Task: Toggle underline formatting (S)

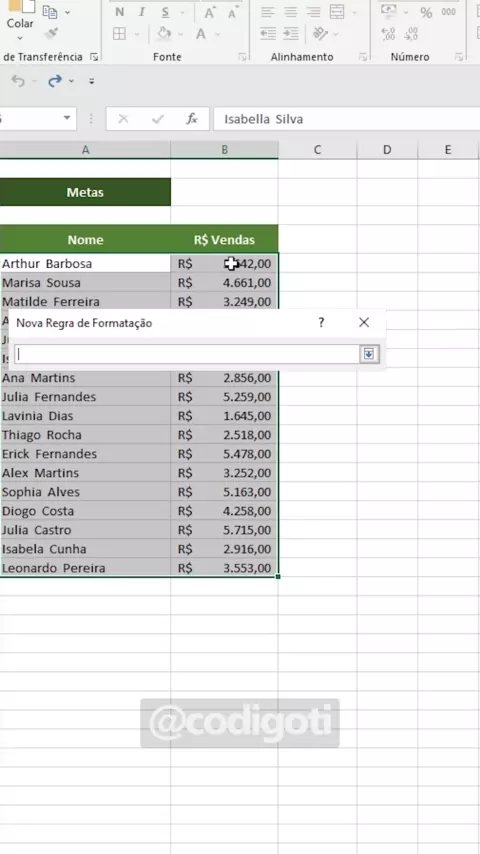Action: coord(165,13)
